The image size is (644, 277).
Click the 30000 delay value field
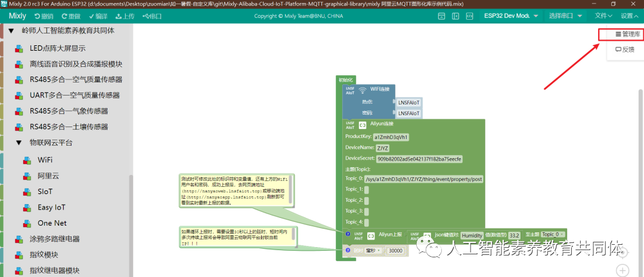(x=395, y=251)
